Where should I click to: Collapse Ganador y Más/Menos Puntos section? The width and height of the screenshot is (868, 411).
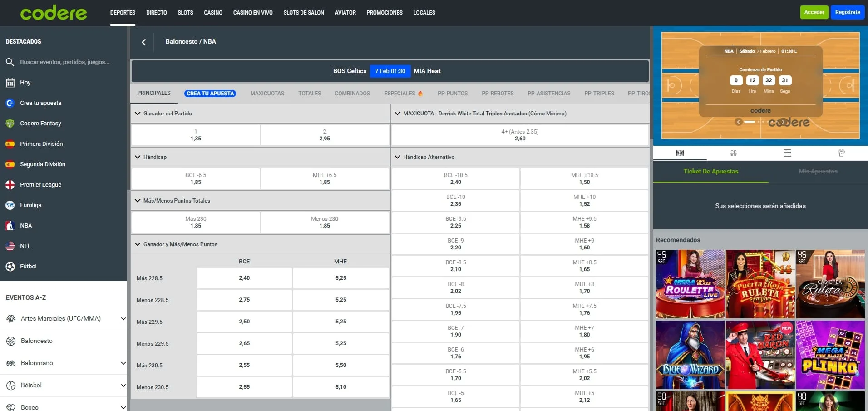[138, 244]
